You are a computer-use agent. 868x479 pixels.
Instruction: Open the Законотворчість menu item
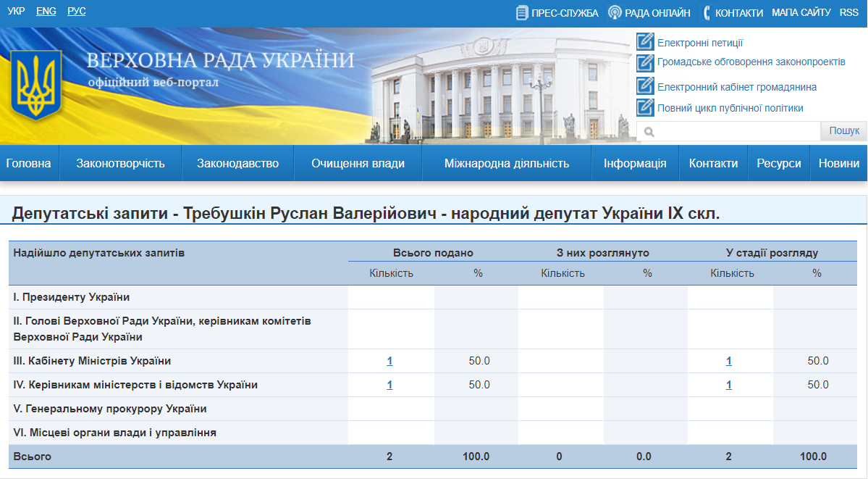point(121,163)
